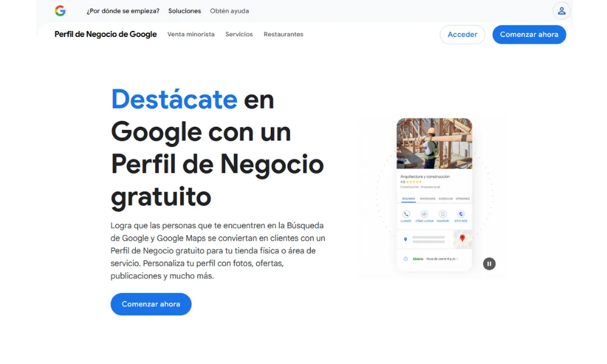Click the blue location pin icon
This screenshot has height=364, width=607.
click(405, 240)
